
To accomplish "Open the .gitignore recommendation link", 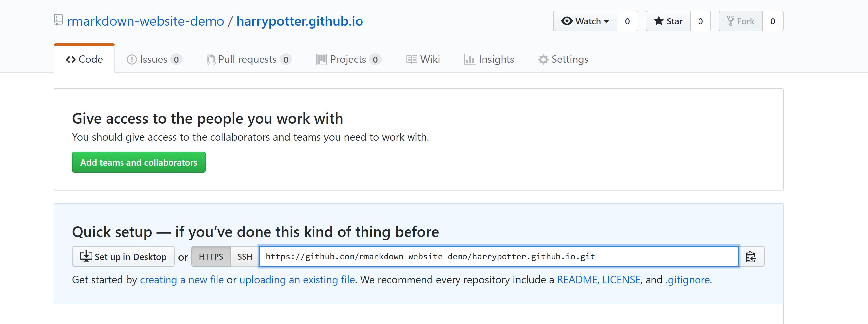I will click(688, 280).
